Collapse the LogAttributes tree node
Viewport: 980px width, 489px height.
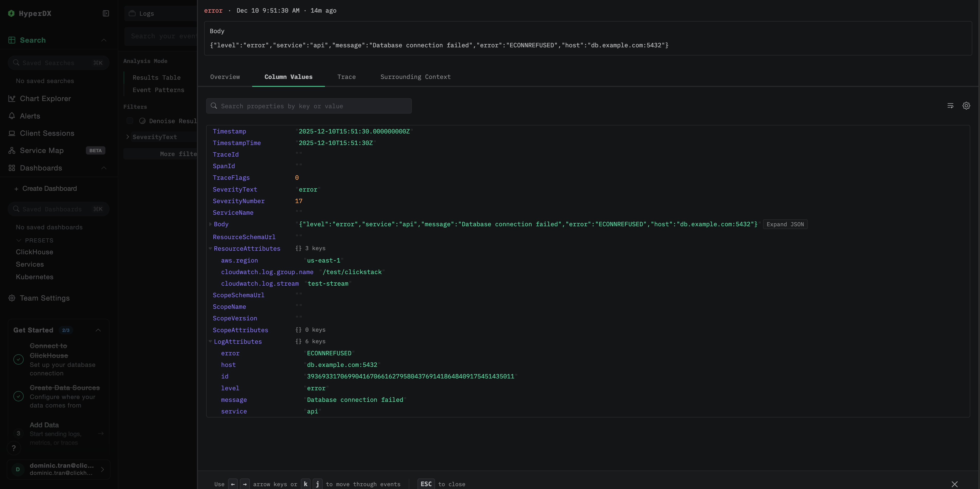point(210,342)
